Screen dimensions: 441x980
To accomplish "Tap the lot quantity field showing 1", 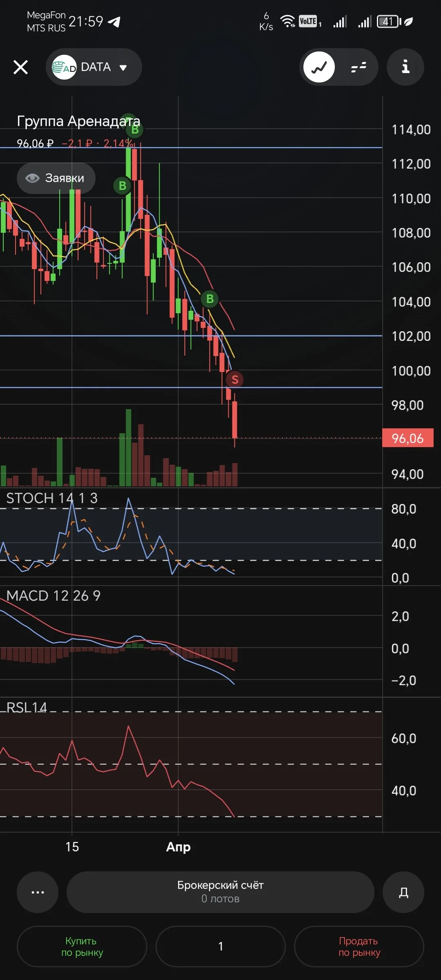I will point(220,947).
